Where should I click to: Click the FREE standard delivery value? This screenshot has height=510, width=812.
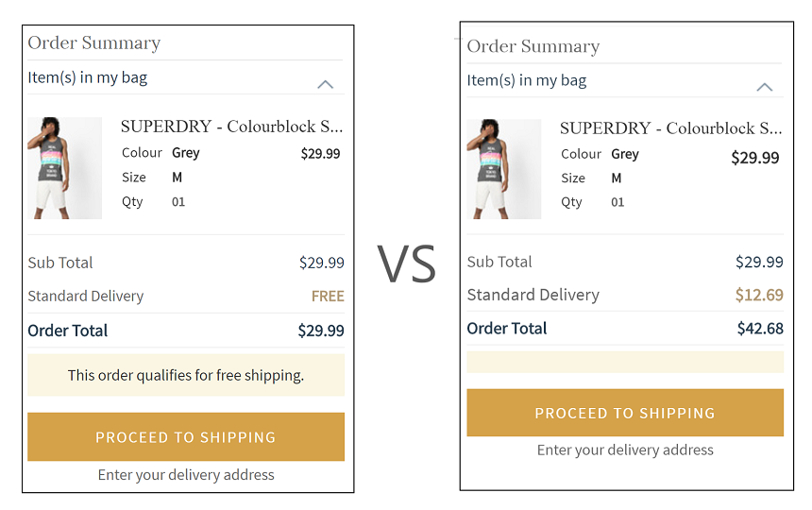coord(328,296)
